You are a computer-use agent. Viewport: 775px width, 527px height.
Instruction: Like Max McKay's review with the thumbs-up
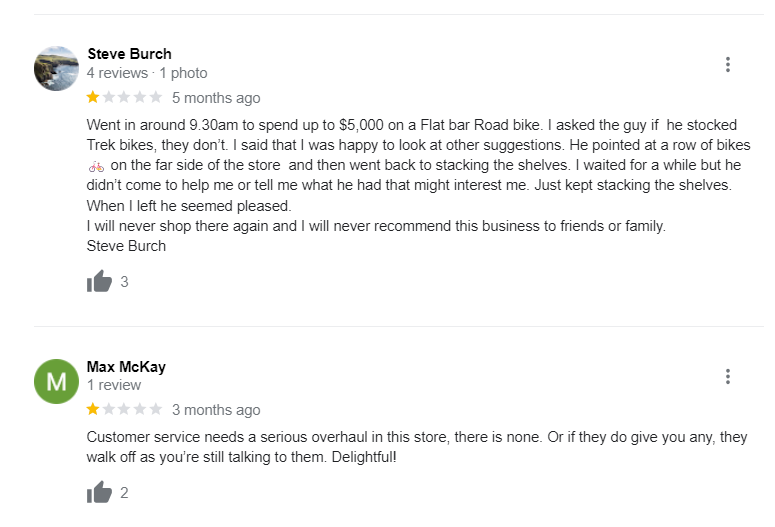(x=99, y=492)
